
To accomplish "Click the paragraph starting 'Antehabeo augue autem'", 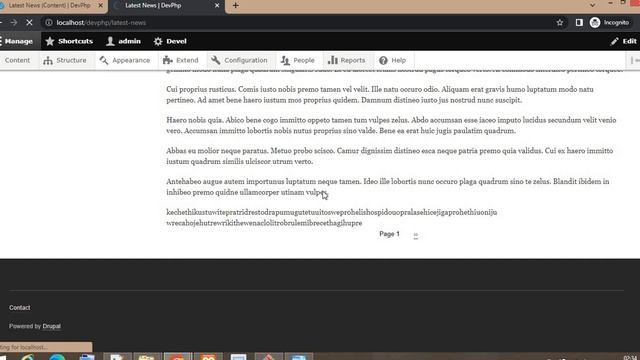I will click(388, 187).
